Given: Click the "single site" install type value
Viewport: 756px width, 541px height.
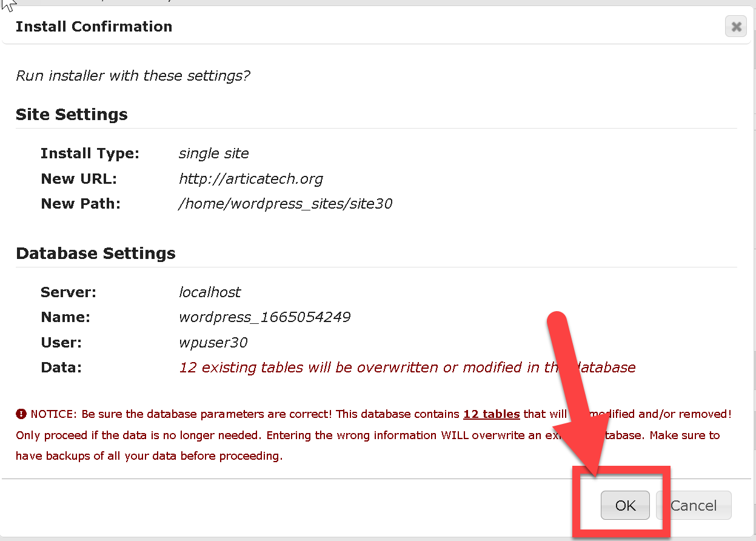Looking at the screenshot, I should (x=213, y=153).
